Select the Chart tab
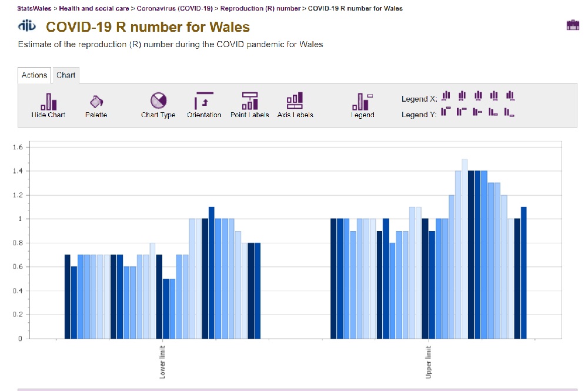Viewport: 588px width, 391px height. [66, 75]
